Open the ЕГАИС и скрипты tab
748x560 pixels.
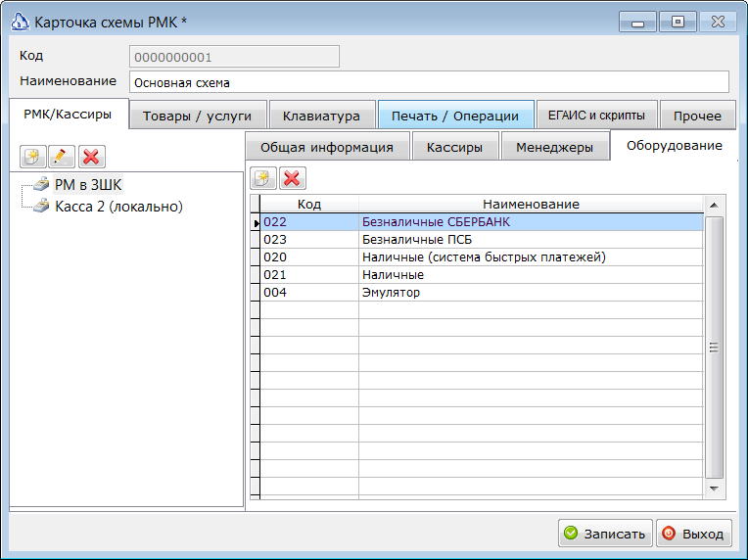tap(596, 116)
